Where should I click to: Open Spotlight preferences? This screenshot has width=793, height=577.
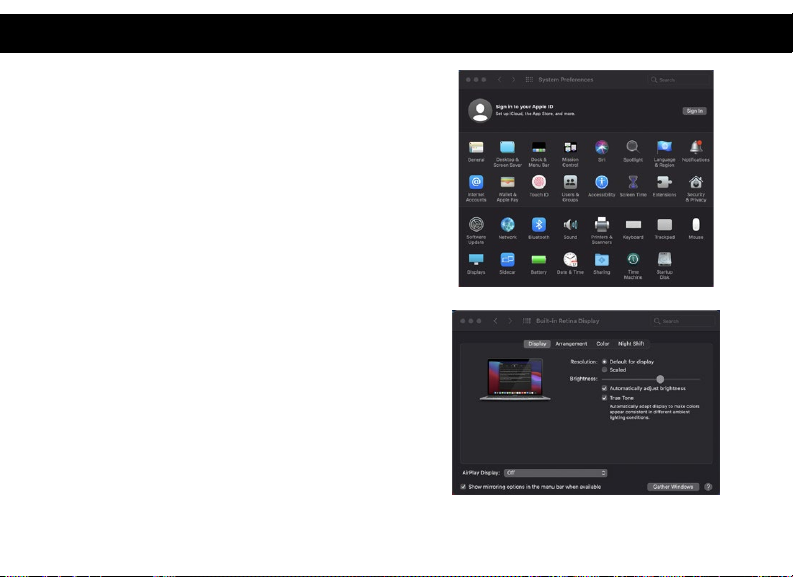[x=633, y=151]
